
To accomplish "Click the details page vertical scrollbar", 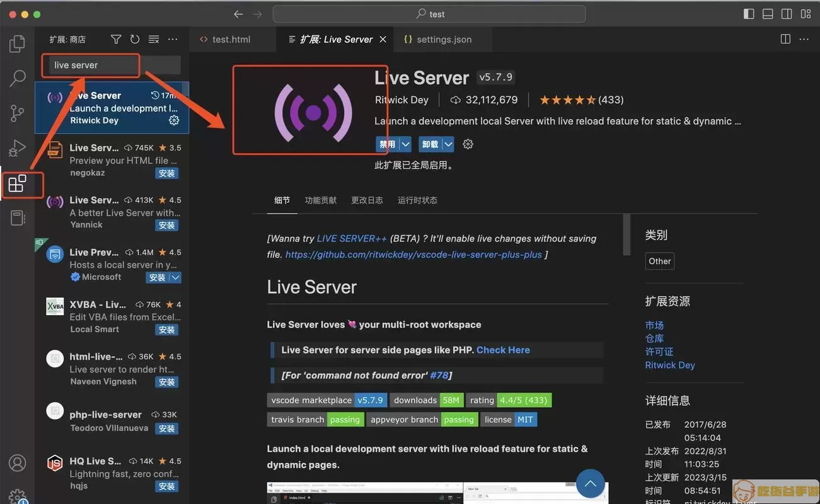I will pyautogui.click(x=627, y=234).
